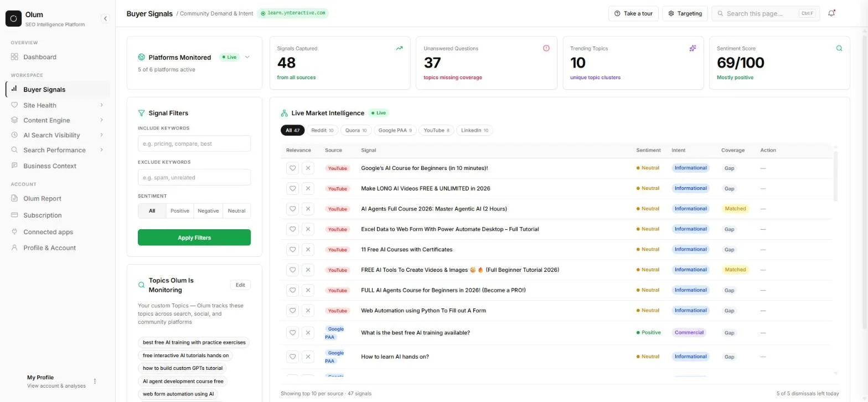The height and width of the screenshot is (402, 868).
Task: Dismiss the "Web Automation using Python" signal
Action: tap(308, 311)
